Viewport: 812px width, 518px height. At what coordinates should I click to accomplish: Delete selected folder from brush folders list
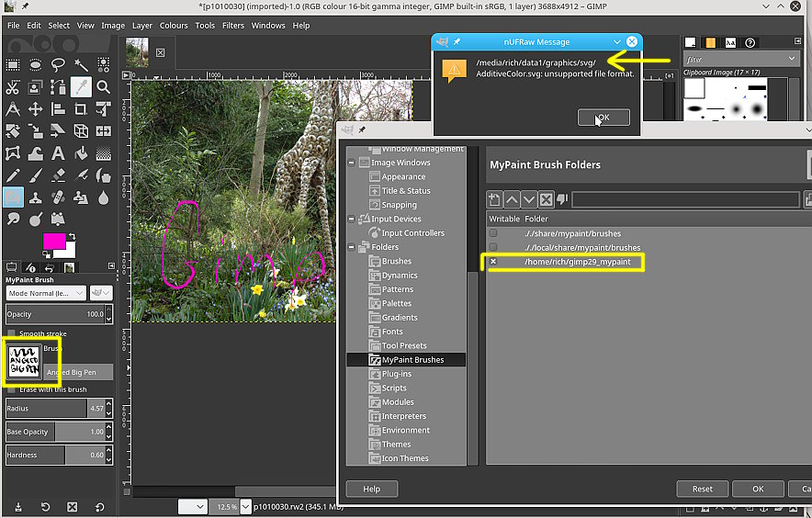click(546, 199)
